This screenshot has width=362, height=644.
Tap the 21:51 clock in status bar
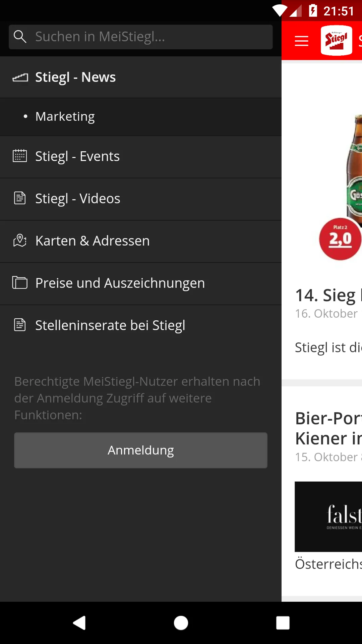pyautogui.click(x=339, y=11)
